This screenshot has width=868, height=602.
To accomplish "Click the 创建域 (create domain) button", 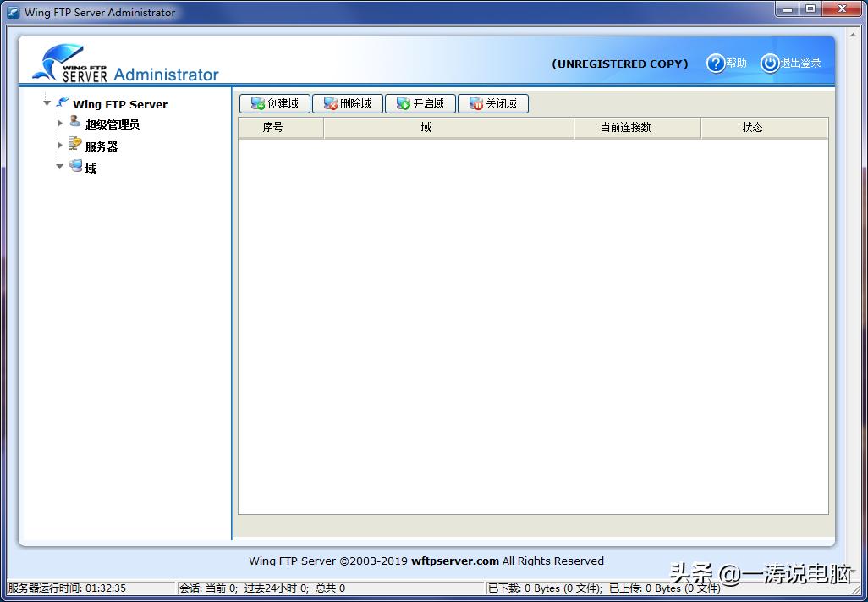I will [x=275, y=103].
